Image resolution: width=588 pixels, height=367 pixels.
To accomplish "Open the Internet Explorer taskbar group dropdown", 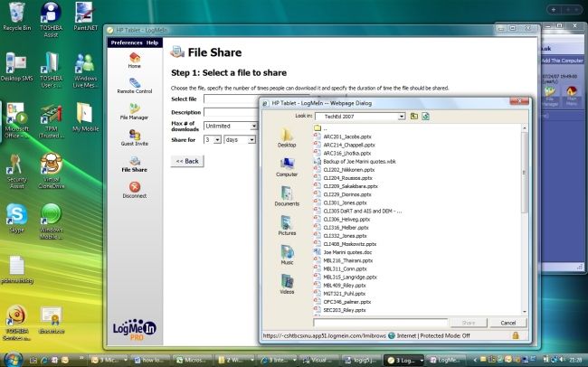I will (x=294, y=361).
